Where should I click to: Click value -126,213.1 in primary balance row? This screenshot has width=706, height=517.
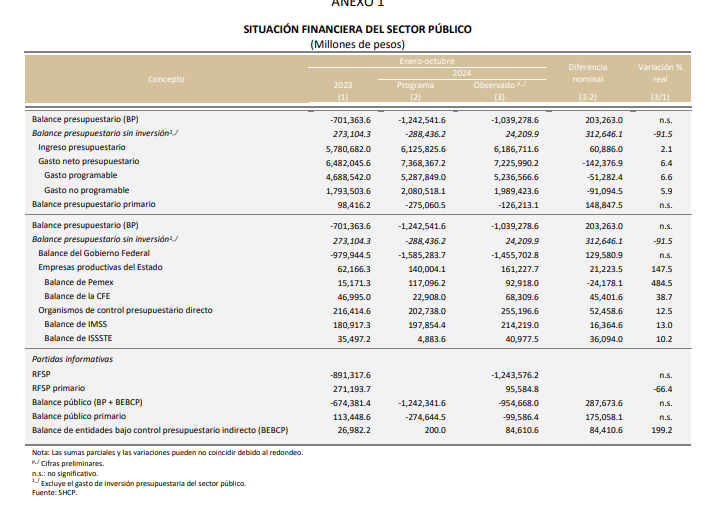tap(518, 205)
